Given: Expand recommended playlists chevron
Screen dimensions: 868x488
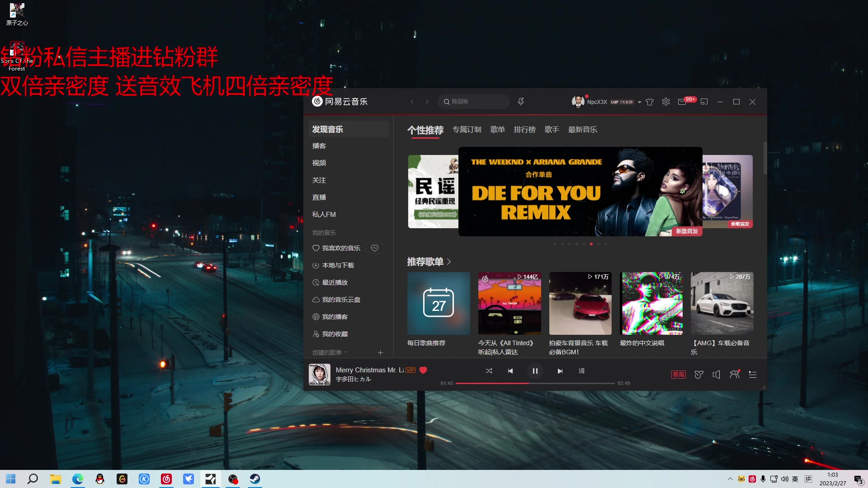Looking at the screenshot, I should tap(449, 262).
